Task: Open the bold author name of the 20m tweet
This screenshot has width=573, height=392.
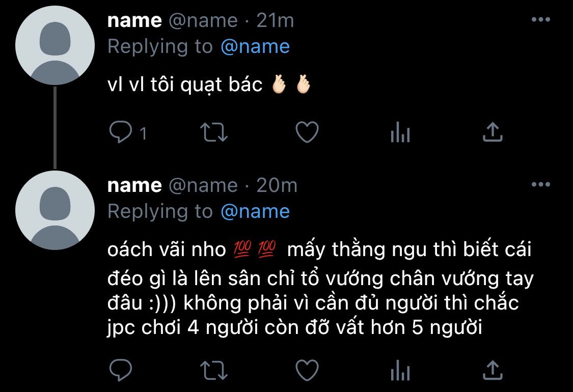Action: tap(134, 185)
